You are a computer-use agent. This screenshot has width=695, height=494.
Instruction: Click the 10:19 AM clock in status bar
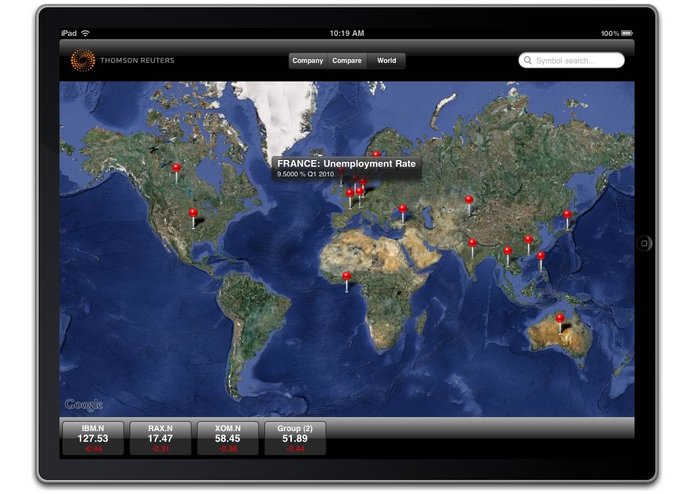coord(347,33)
